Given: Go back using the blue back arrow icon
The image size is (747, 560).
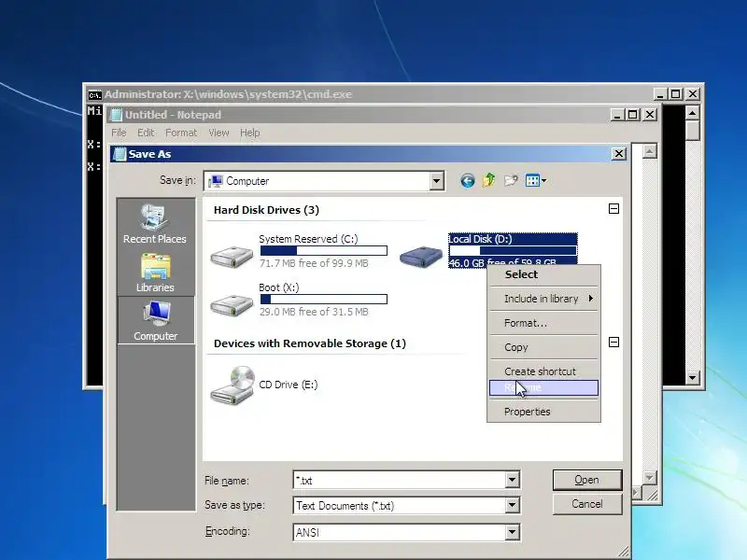Looking at the screenshot, I should 468,181.
